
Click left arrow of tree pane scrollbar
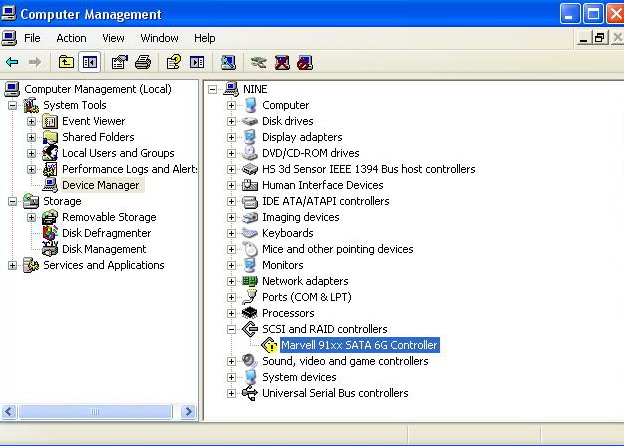tap(9, 411)
